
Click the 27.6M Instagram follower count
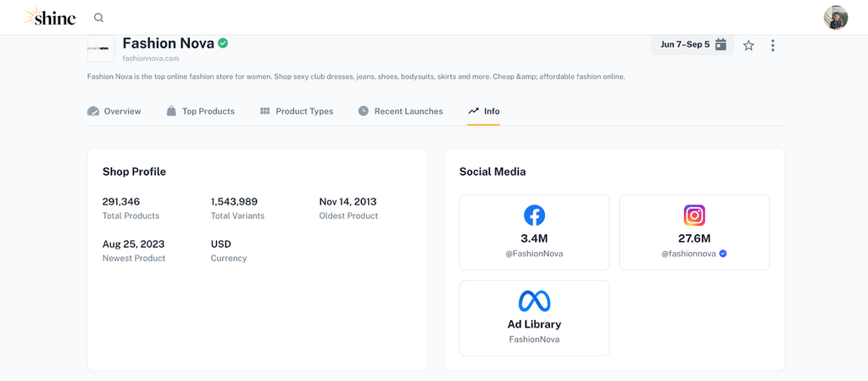pyautogui.click(x=694, y=238)
